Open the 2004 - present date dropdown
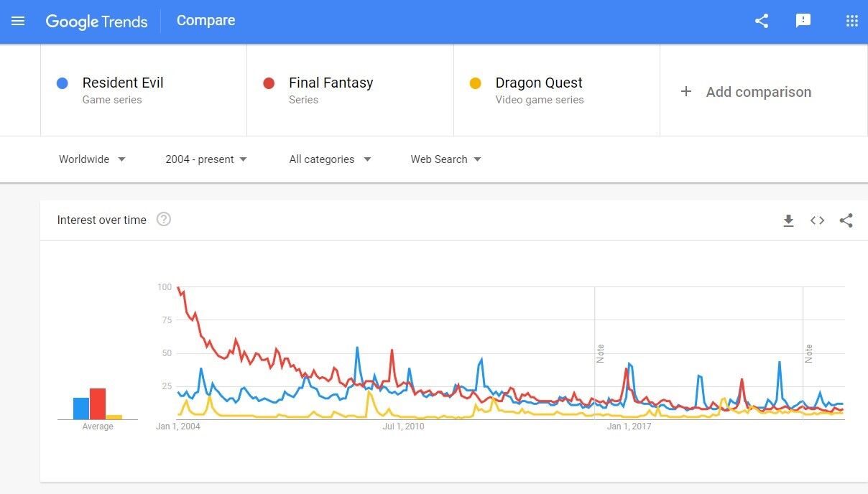This screenshot has height=494, width=868. click(x=206, y=159)
